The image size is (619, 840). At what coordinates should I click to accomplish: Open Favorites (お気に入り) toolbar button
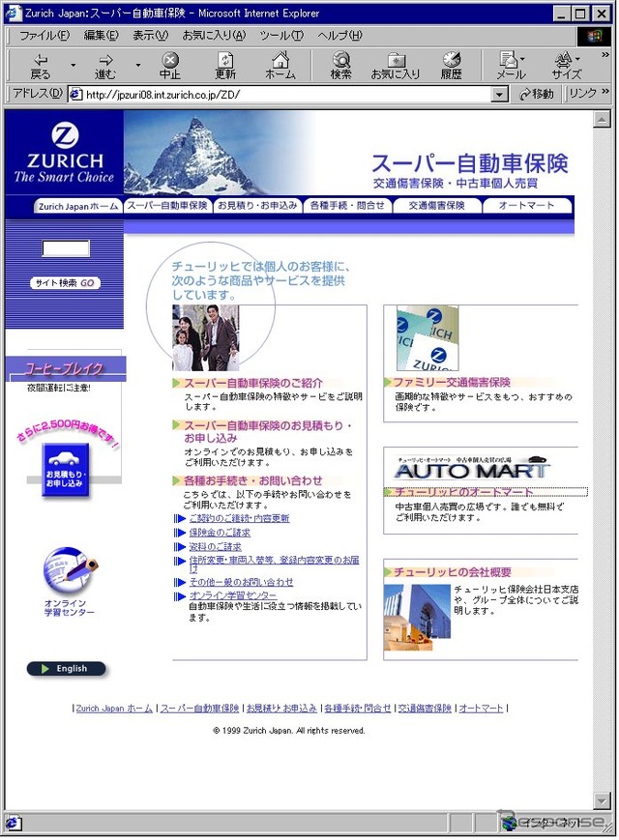pos(396,66)
